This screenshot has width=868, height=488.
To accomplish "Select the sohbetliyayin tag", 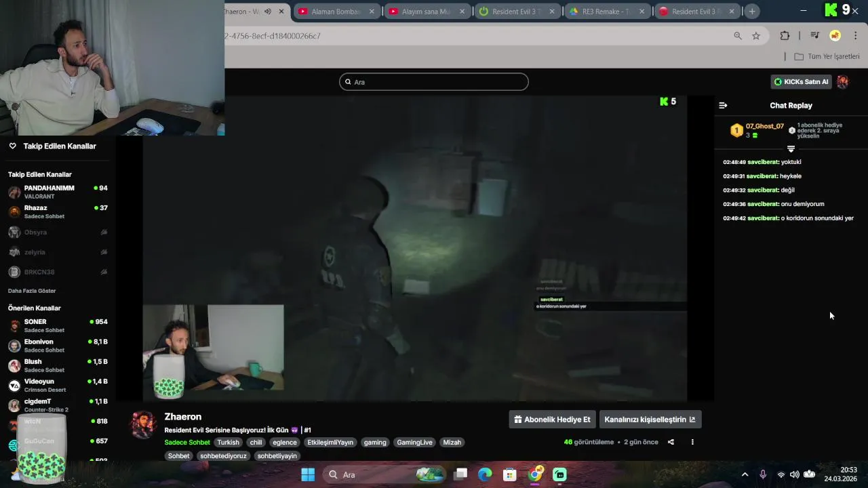I will [x=277, y=456].
